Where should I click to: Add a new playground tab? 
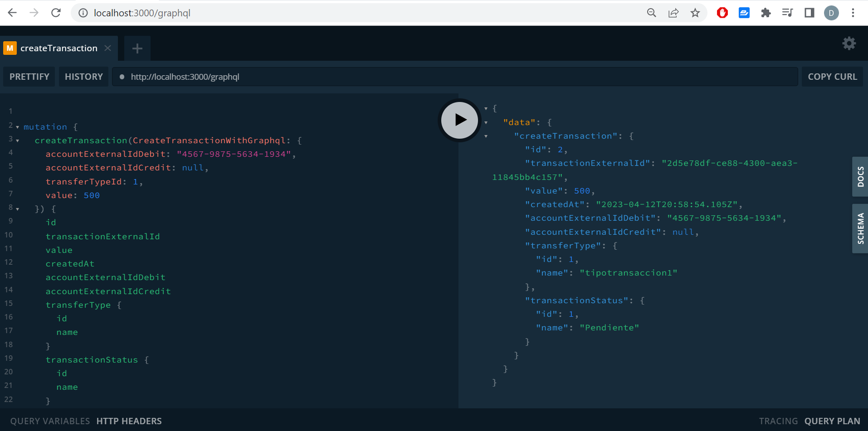[x=137, y=48]
